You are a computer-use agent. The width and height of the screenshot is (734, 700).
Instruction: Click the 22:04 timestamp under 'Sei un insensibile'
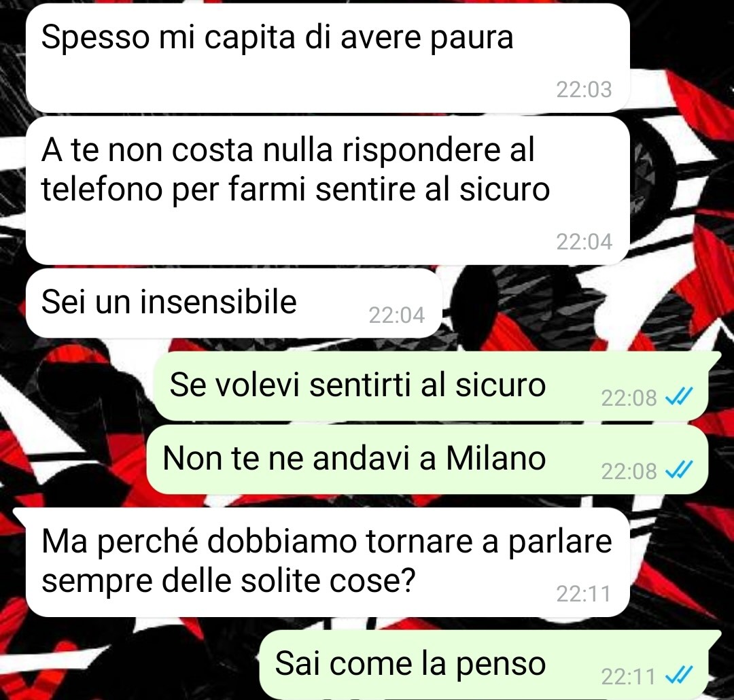(x=396, y=315)
